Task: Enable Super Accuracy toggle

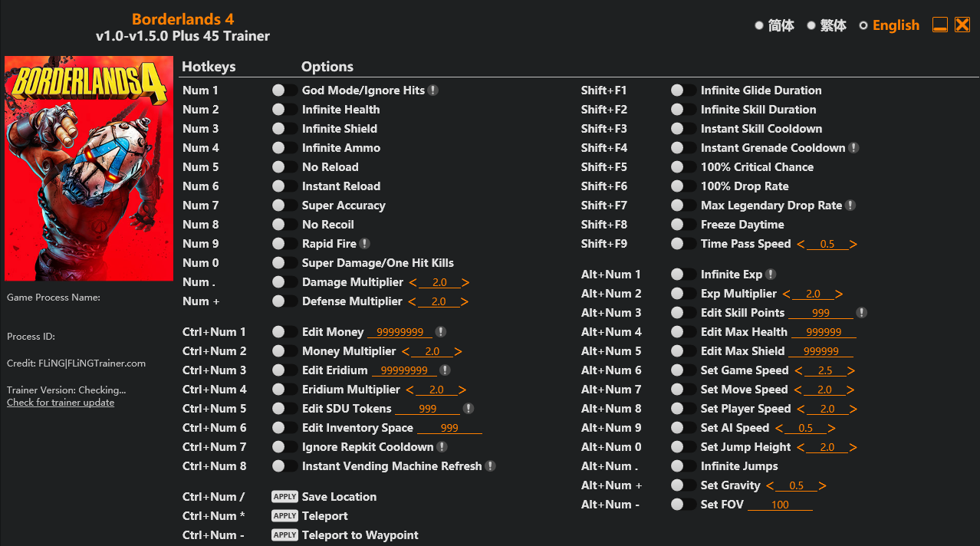Action: [284, 206]
